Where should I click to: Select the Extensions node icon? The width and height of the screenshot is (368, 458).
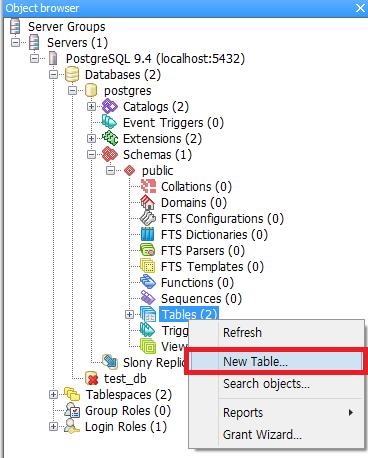(110, 138)
